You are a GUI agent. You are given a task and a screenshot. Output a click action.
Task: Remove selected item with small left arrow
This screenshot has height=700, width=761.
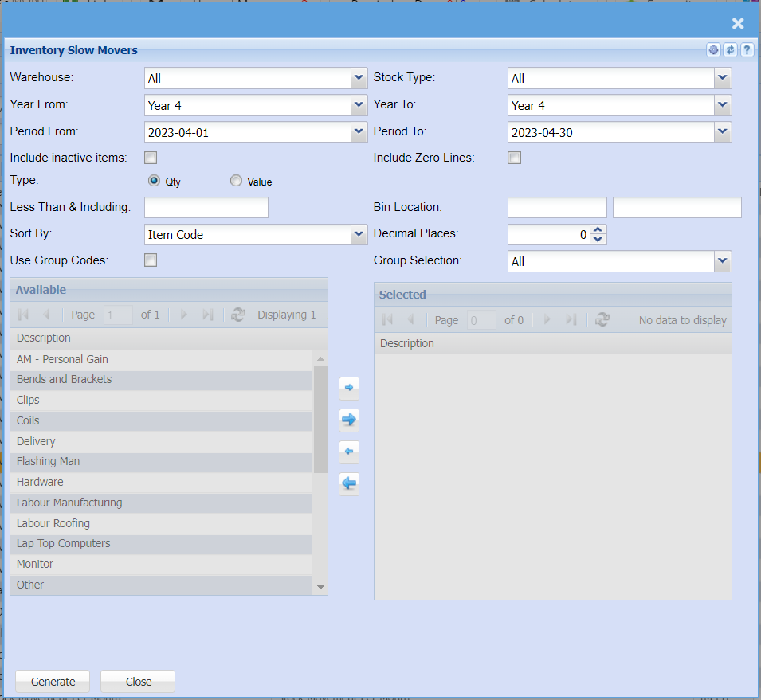(348, 452)
